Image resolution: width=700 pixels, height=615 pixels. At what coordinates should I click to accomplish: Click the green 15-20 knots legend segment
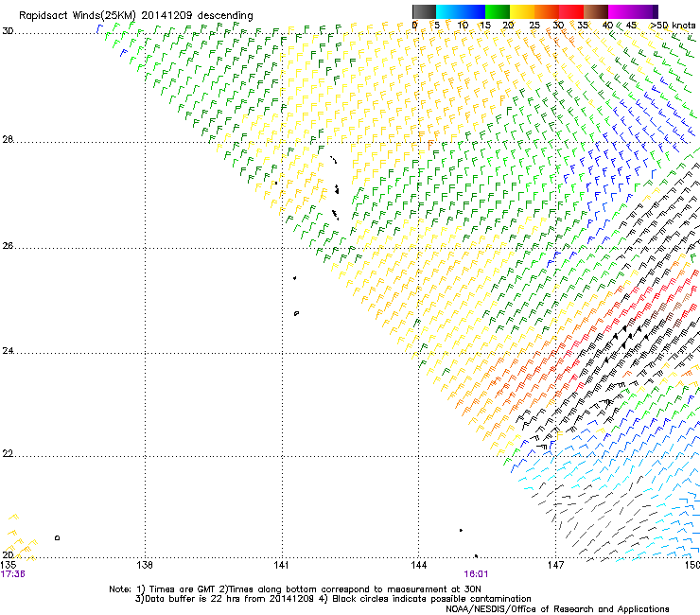click(498, 11)
